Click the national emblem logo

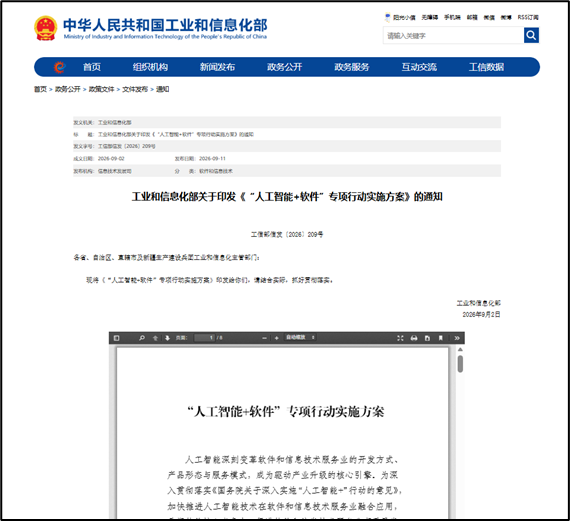(x=45, y=28)
